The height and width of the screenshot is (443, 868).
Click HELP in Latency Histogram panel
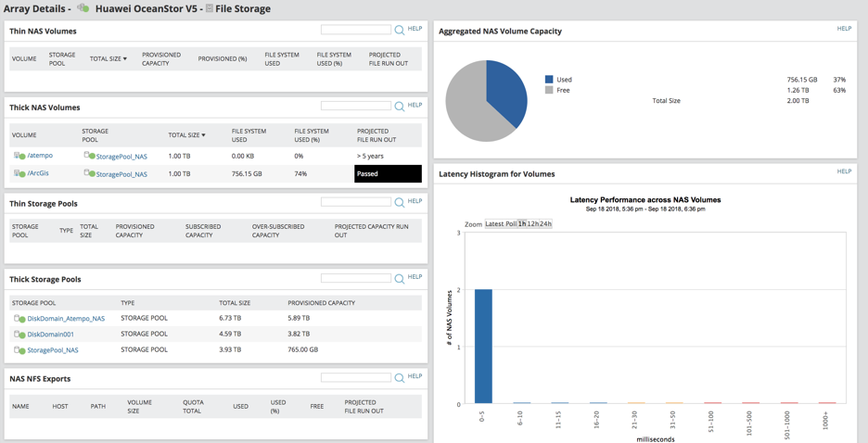pos(844,171)
